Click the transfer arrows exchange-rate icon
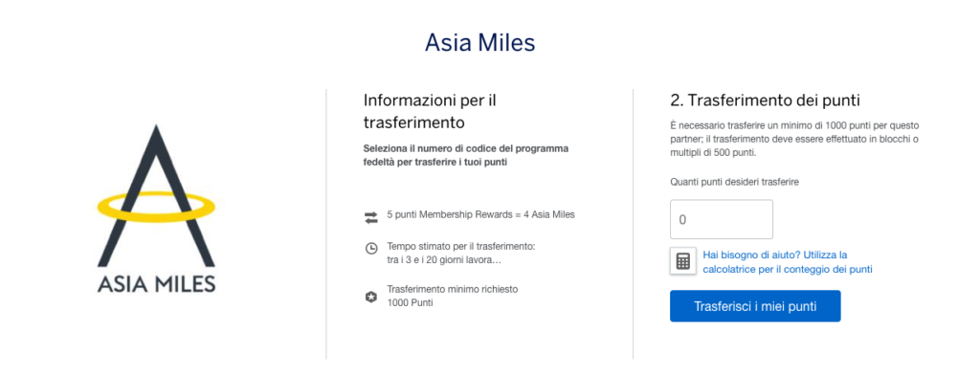 tap(371, 217)
